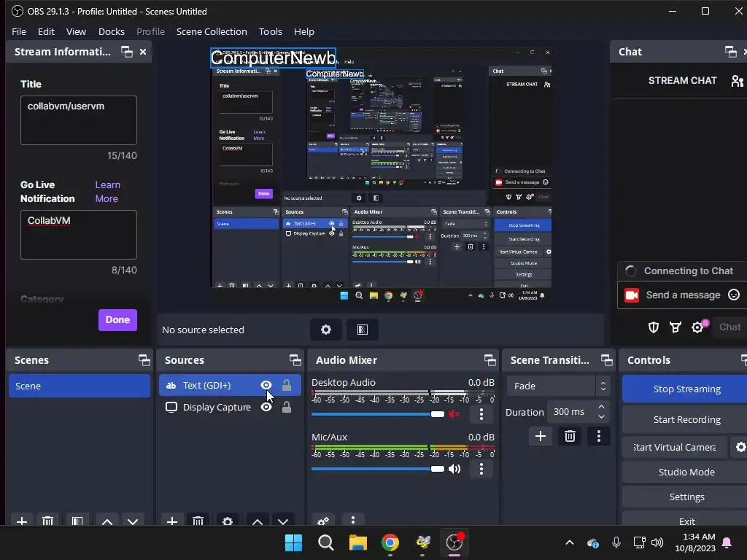The height and width of the screenshot is (560, 747).
Task: Open transition properties three-dot menu
Action: click(x=599, y=436)
